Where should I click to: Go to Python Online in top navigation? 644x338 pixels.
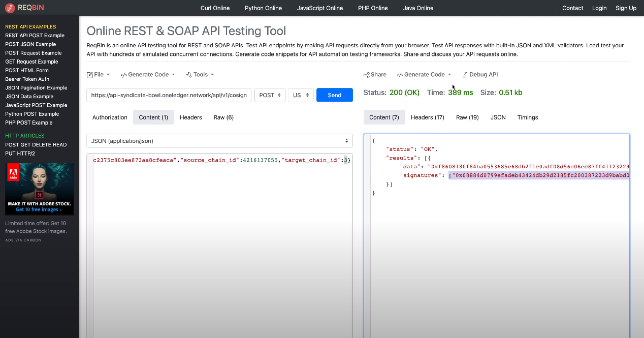(x=263, y=8)
